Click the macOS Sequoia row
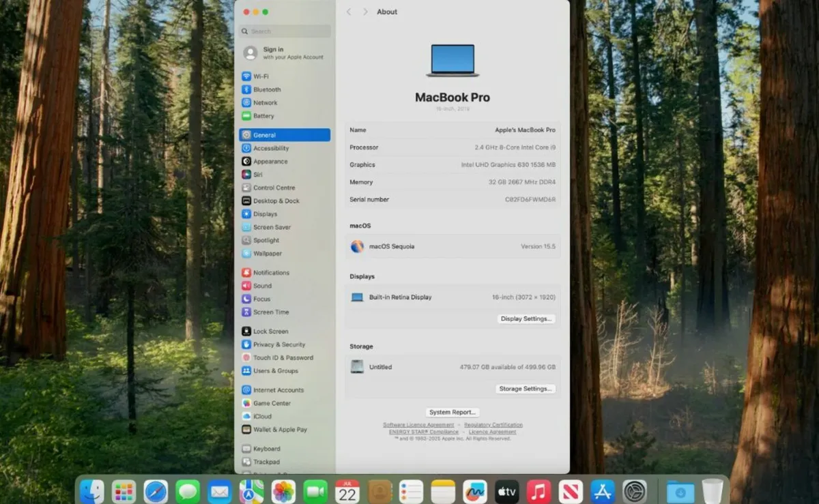Screen dimensions: 819x504 tap(452, 246)
